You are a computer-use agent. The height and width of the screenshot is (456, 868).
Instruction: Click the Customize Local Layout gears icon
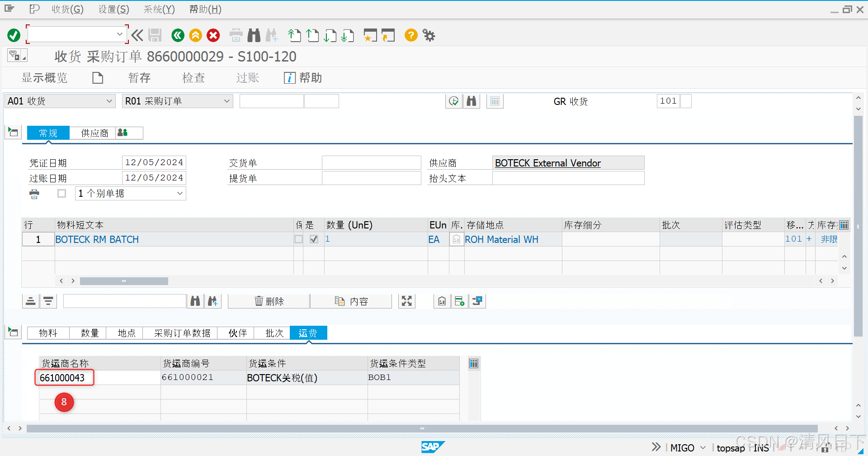(429, 35)
